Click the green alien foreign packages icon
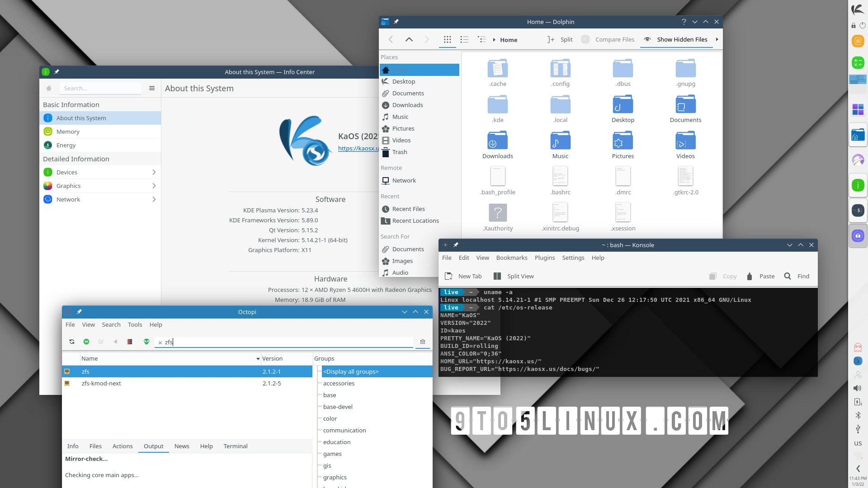Screen dimensions: 868x488 click(x=146, y=342)
